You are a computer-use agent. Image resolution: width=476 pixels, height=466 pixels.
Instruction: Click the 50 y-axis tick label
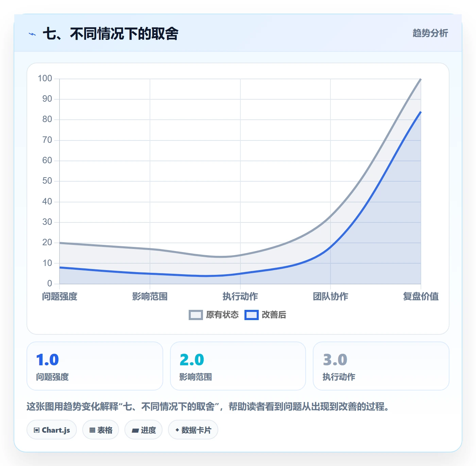click(47, 181)
